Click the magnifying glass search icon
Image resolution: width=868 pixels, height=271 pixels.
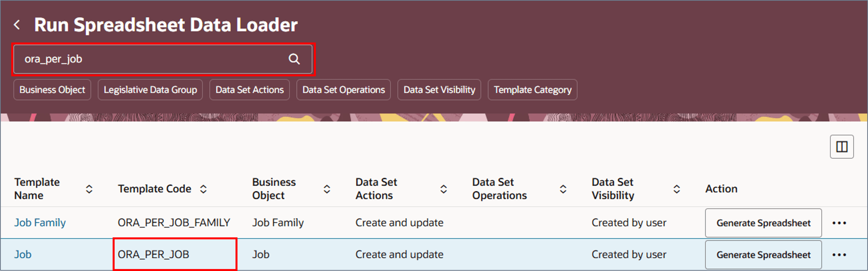tap(294, 59)
